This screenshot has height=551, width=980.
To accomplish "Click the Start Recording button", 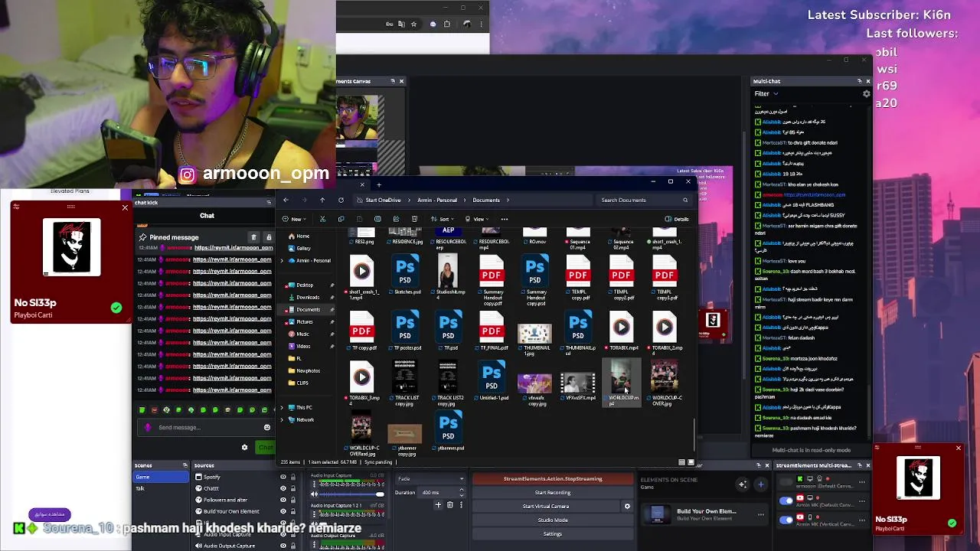I will coord(552,493).
